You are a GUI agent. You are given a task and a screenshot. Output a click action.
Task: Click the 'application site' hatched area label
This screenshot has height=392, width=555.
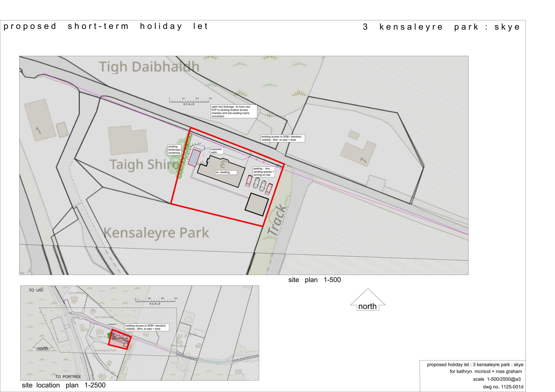(x=120, y=338)
